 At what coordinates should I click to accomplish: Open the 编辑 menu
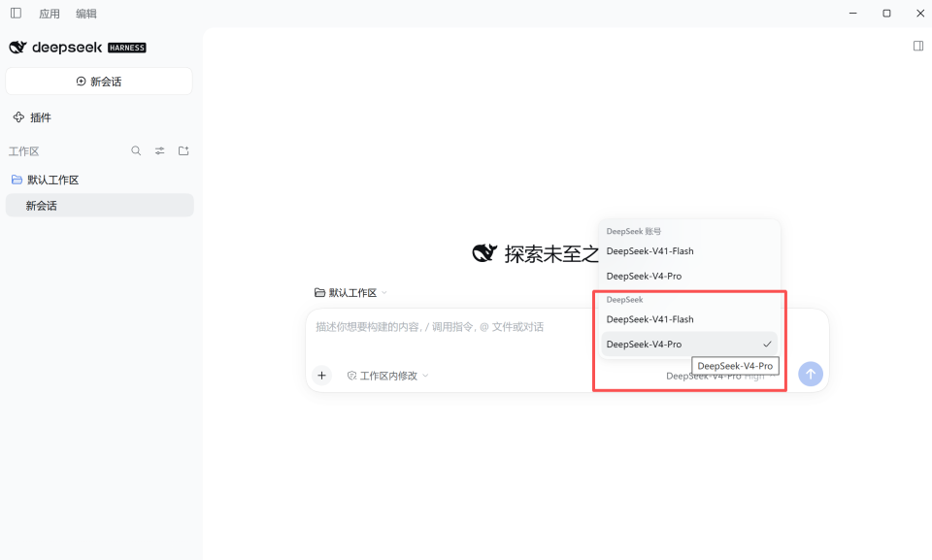point(86,14)
